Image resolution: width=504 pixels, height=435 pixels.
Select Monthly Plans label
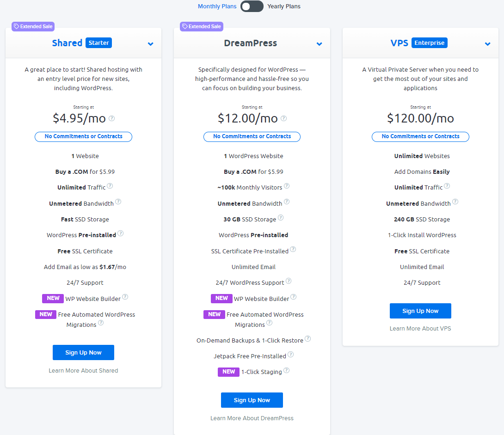pos(217,6)
